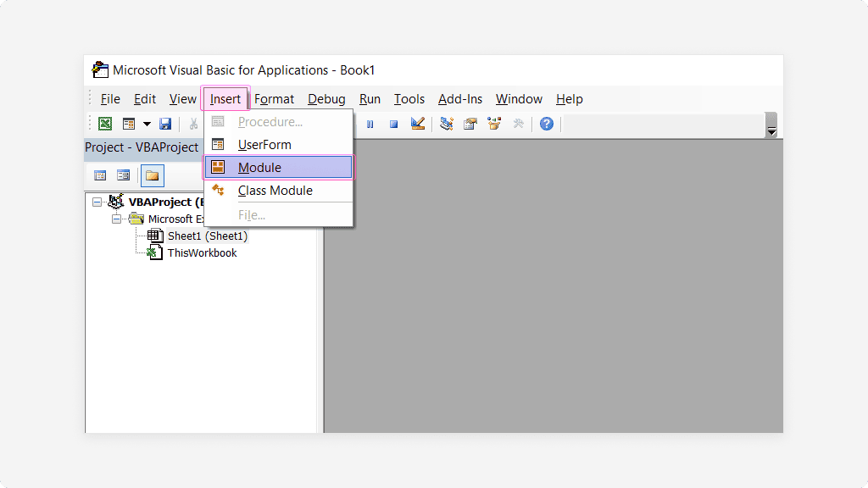Click the Sheet1 worksheet icon

(155, 236)
